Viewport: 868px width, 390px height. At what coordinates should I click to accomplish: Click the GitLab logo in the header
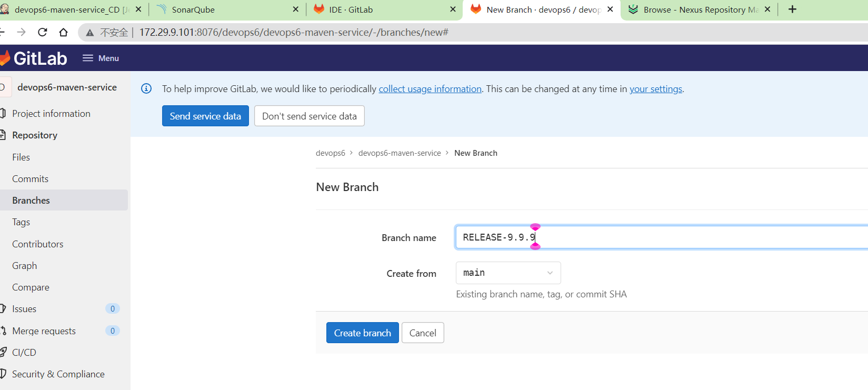coord(34,58)
